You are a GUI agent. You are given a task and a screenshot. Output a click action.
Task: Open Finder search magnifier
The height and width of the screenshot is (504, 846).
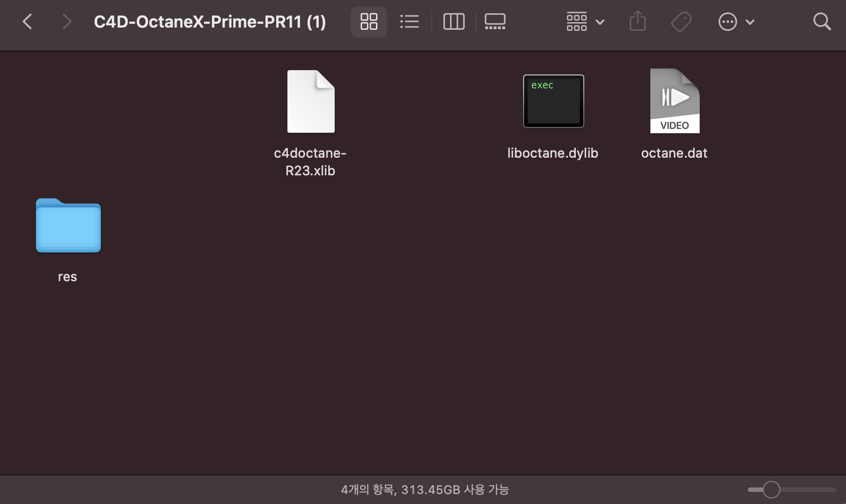(x=822, y=22)
